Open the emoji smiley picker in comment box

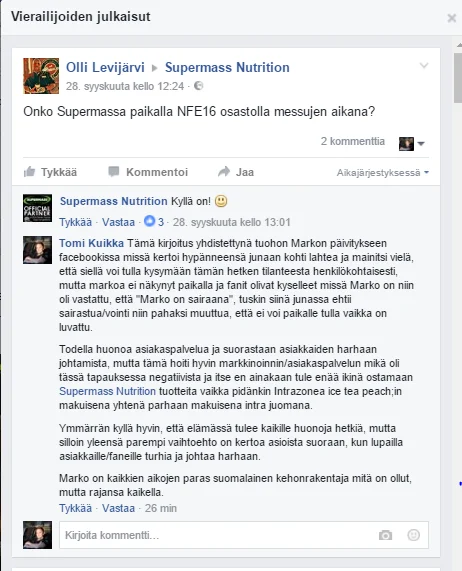click(x=413, y=535)
